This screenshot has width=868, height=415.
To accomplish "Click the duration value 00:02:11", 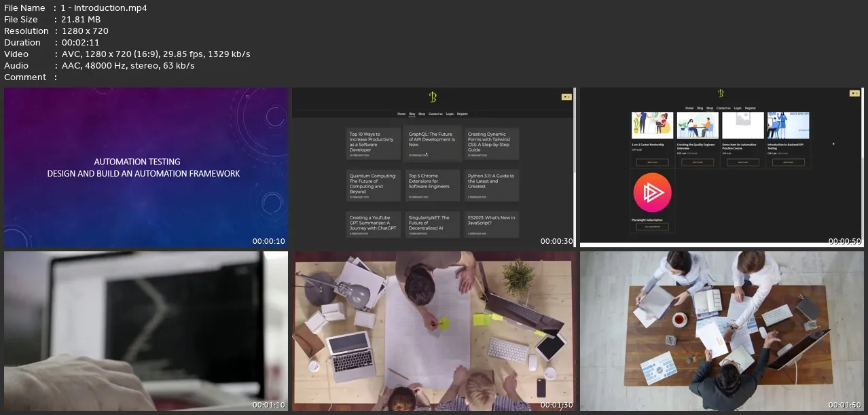I will tap(81, 43).
